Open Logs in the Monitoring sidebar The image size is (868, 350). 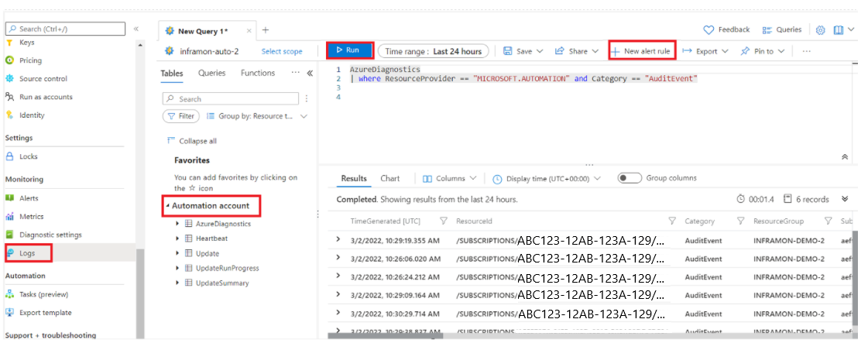tap(27, 253)
